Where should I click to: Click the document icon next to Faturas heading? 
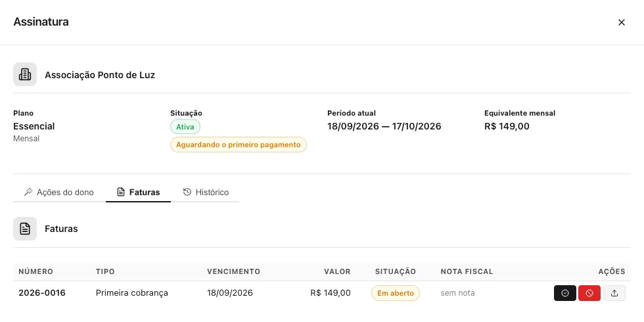pyautogui.click(x=25, y=229)
